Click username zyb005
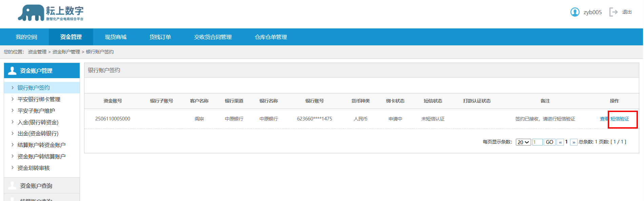Screen dimensions: 644x201 (x=592, y=12)
